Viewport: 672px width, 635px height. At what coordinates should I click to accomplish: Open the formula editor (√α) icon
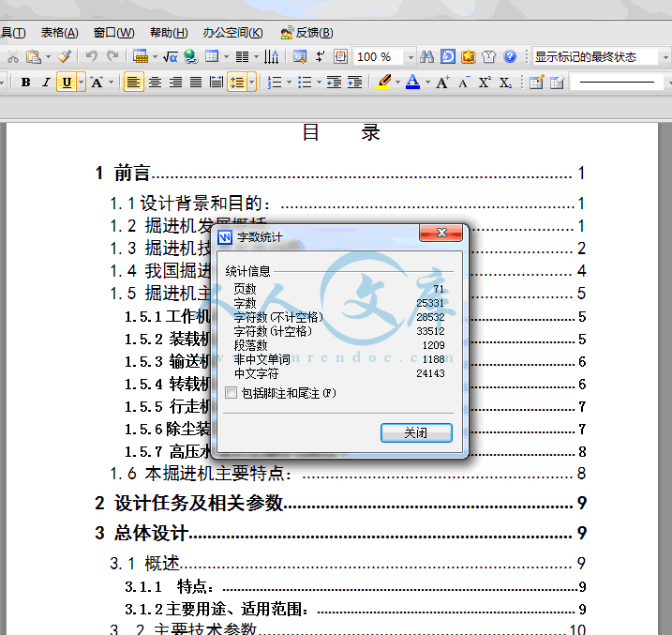[171, 56]
